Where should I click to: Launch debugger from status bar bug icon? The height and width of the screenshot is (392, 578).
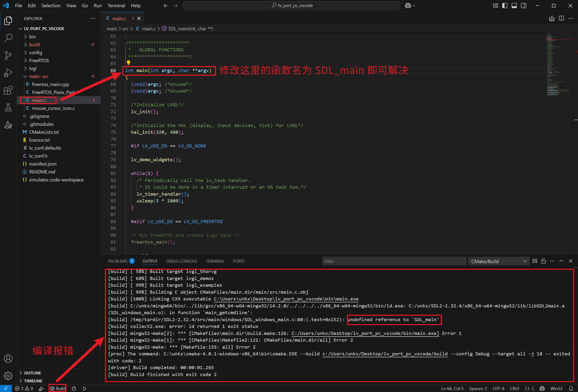[74, 388]
